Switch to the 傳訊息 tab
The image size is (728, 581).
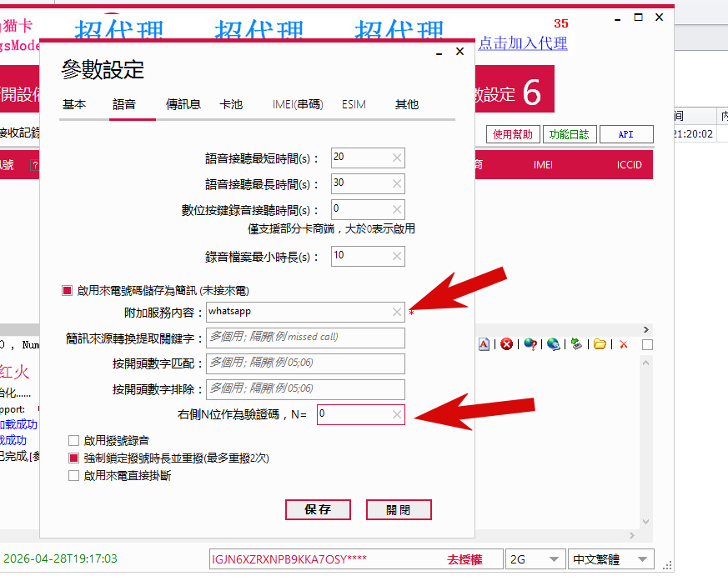(183, 104)
